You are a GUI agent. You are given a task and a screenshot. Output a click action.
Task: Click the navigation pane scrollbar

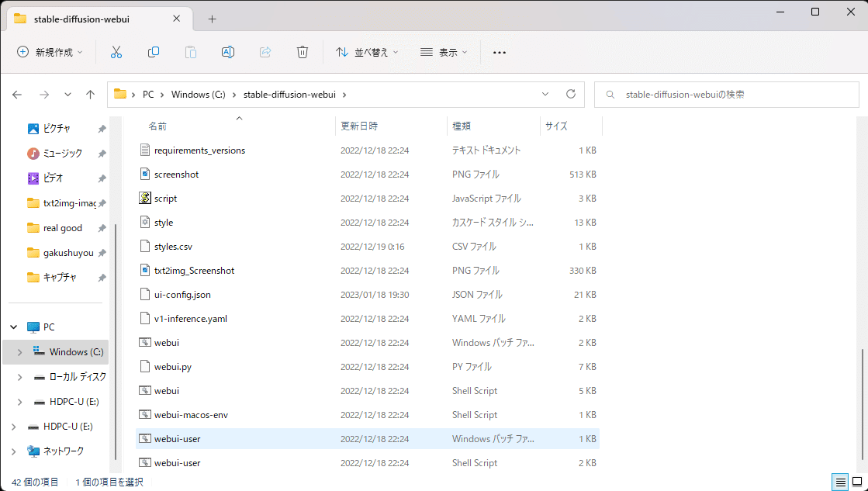coord(115,341)
